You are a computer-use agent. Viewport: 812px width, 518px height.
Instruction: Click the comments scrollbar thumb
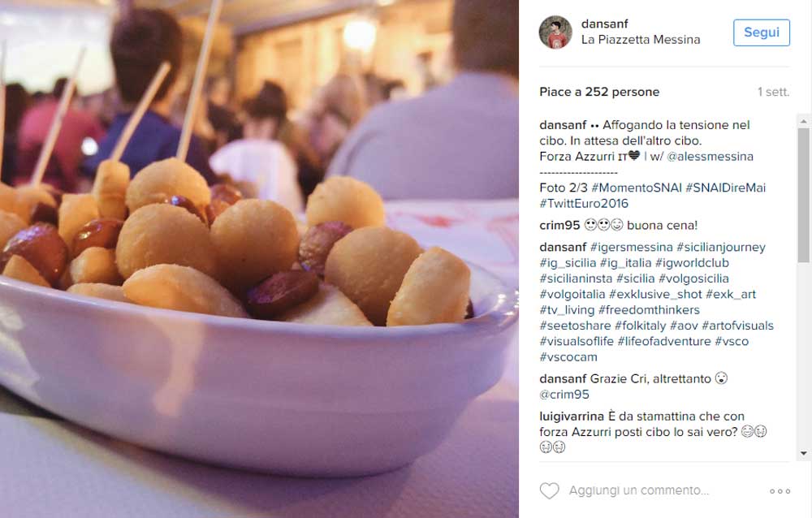click(804, 196)
